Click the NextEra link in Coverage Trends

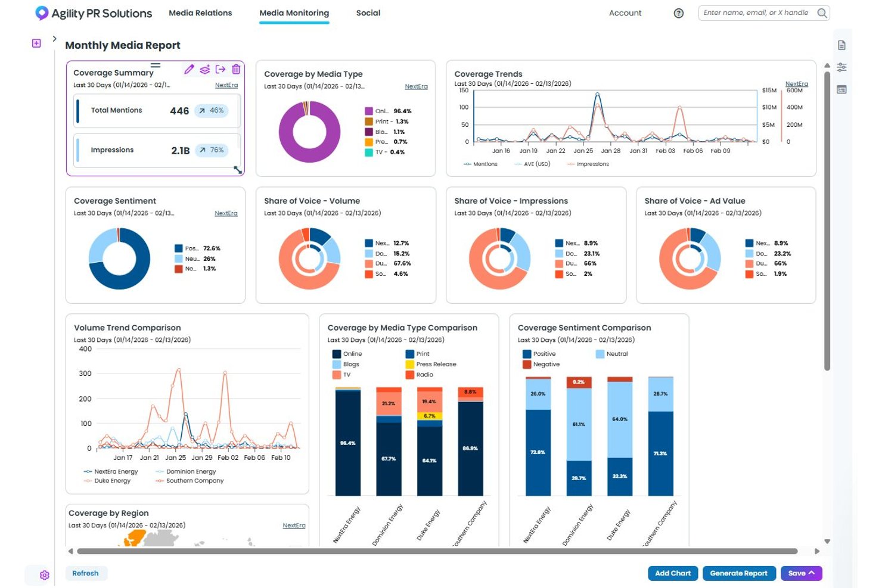pyautogui.click(x=797, y=84)
